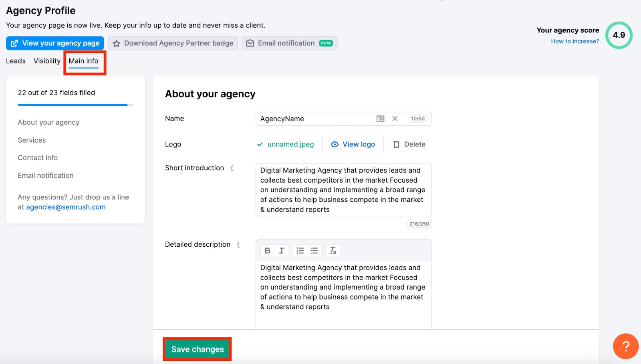The image size is (641, 364).
Task: Open the orange help question mark button
Action: click(625, 346)
